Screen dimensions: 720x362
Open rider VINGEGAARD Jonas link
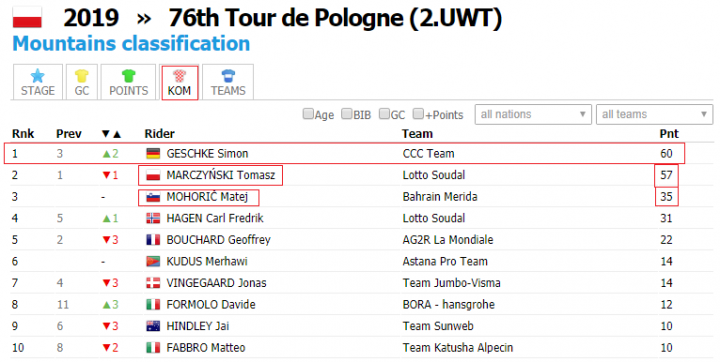(216, 283)
